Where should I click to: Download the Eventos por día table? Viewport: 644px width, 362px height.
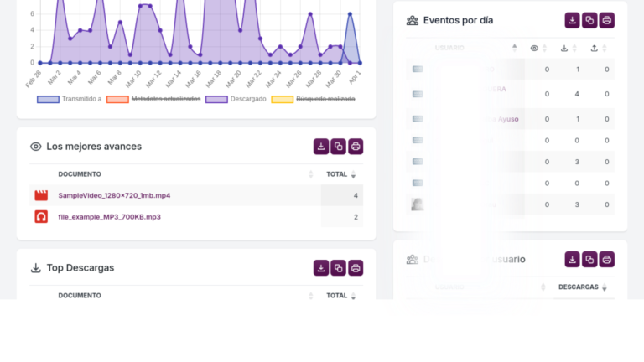572,20
